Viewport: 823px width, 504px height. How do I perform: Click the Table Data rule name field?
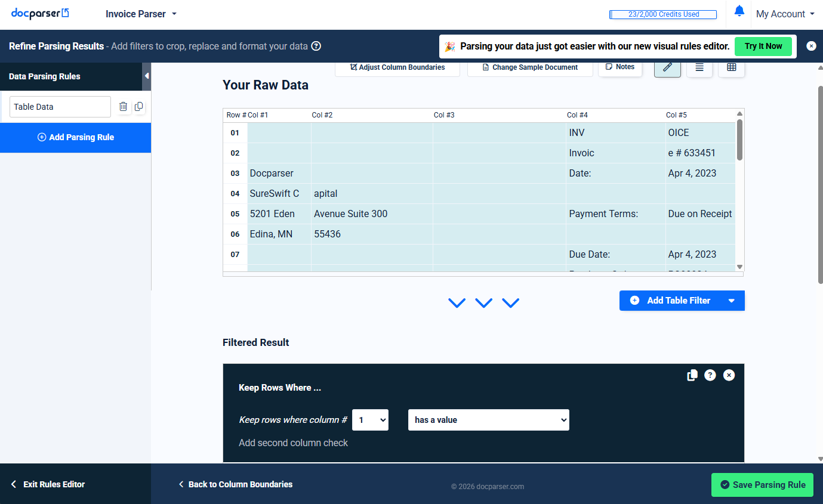click(x=60, y=107)
